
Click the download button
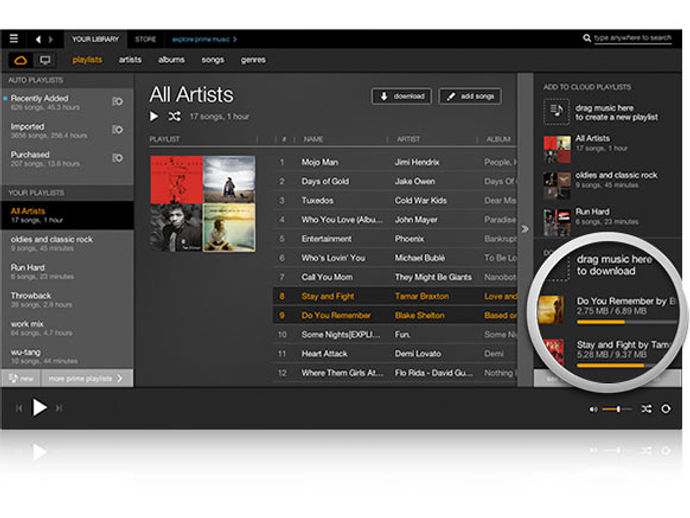pos(401,96)
